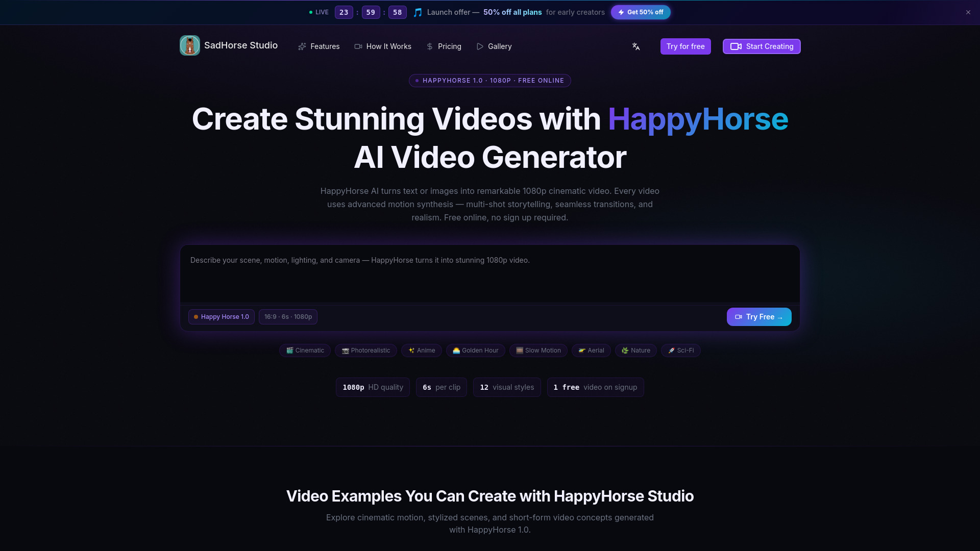The height and width of the screenshot is (551, 980).
Task: Open the language translation icon
Action: point(635,46)
